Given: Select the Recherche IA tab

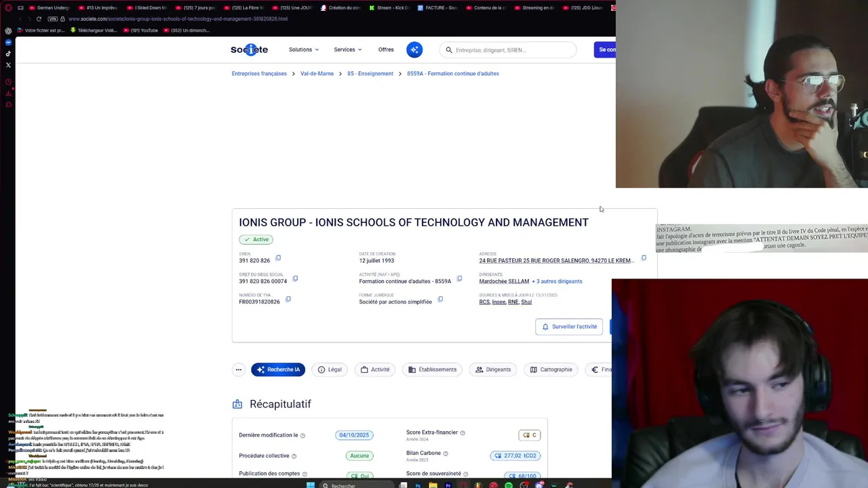Looking at the screenshot, I should [278, 369].
